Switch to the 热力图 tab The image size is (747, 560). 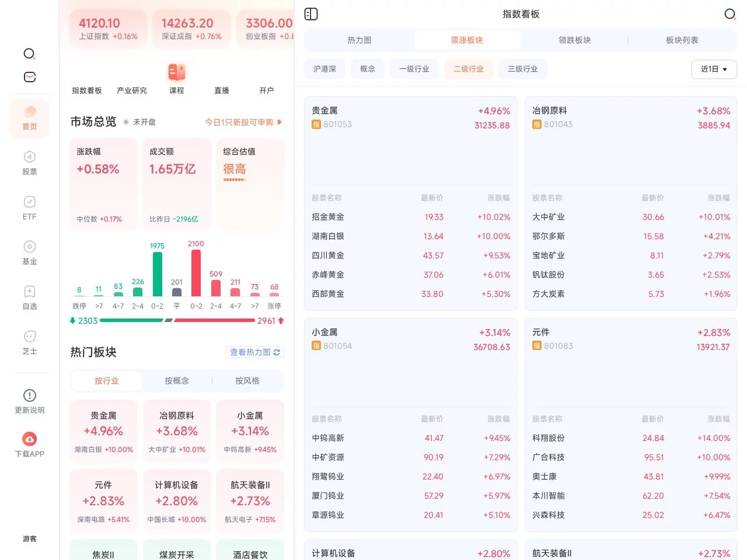pyautogui.click(x=359, y=40)
